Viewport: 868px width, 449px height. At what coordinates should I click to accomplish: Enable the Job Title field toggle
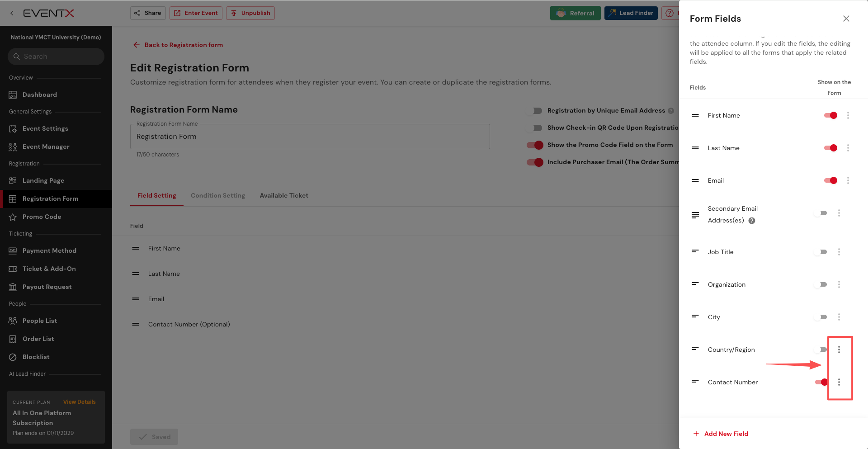coord(821,252)
